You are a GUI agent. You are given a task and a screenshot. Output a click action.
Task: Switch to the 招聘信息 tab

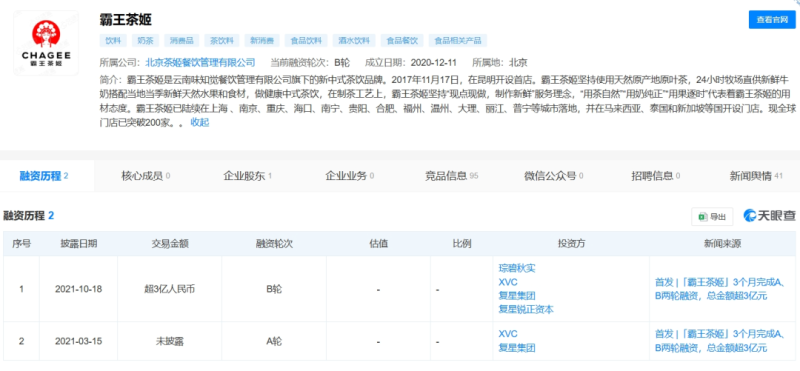tap(656, 176)
